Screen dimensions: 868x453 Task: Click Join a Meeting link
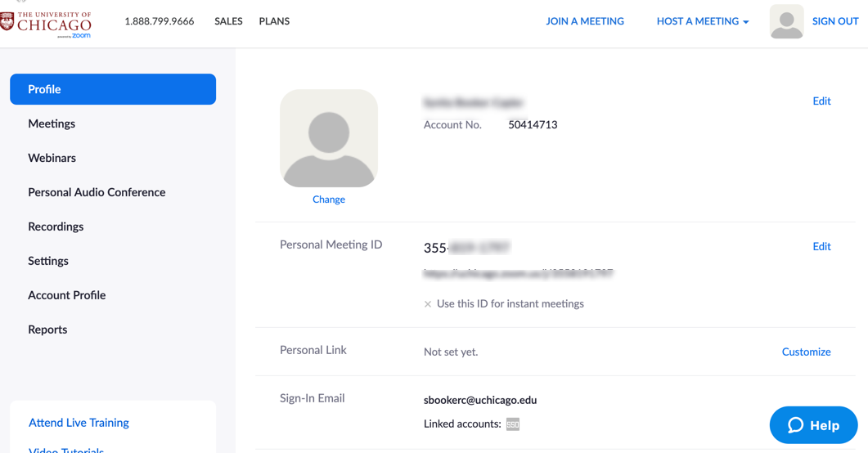point(584,21)
